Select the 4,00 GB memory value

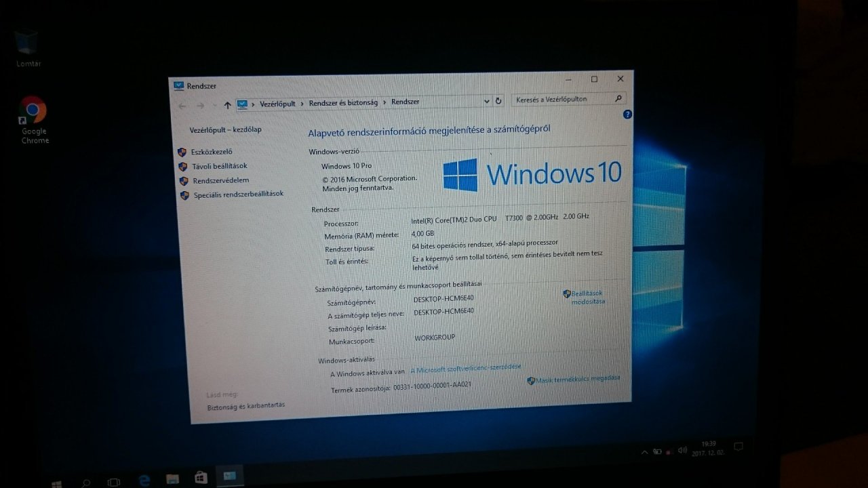click(423, 234)
